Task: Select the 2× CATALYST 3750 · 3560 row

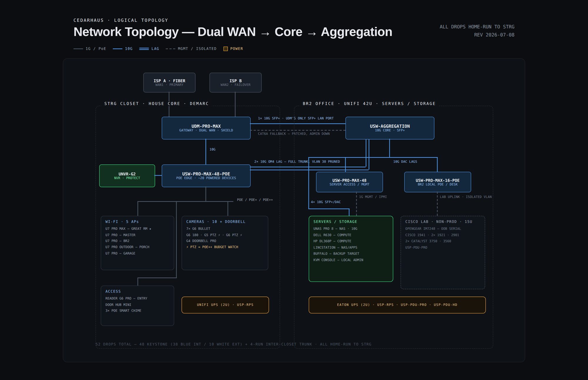Action: pyautogui.click(x=428, y=241)
